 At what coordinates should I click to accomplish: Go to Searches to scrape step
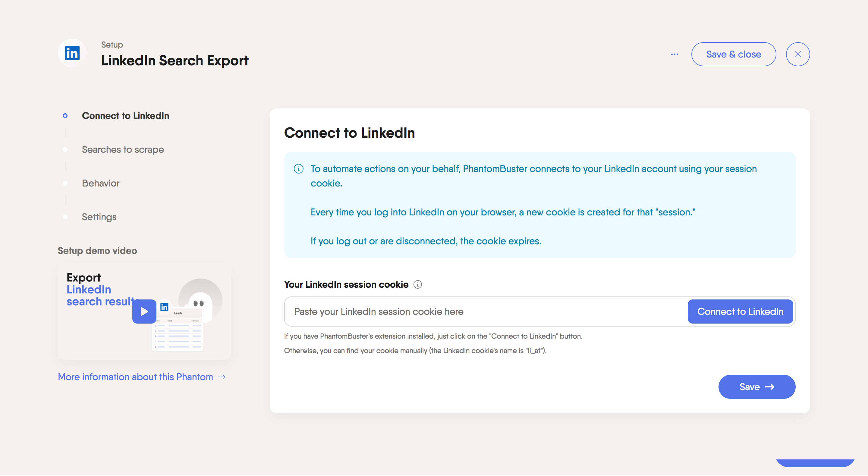tap(123, 149)
